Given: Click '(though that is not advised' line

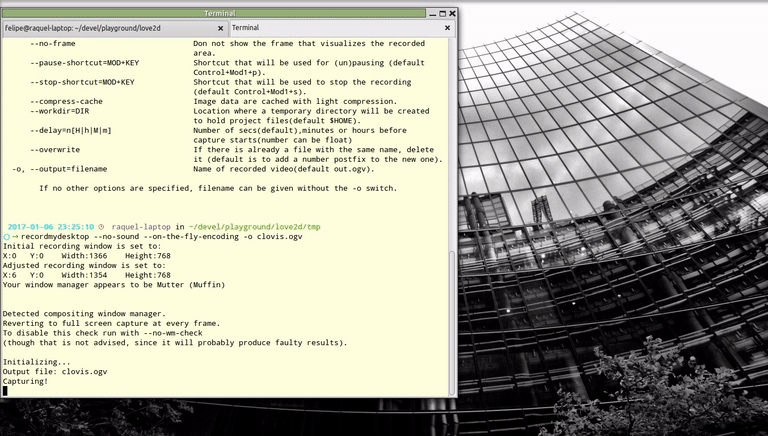Looking at the screenshot, I should click(175, 343).
